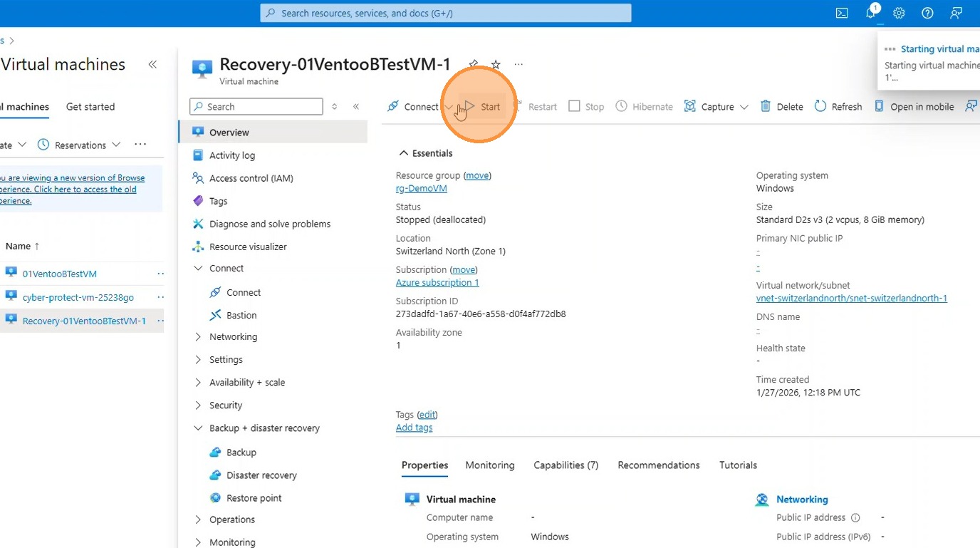Mark VM as favorite with star
Screen dimensions: 980x548
(496, 64)
